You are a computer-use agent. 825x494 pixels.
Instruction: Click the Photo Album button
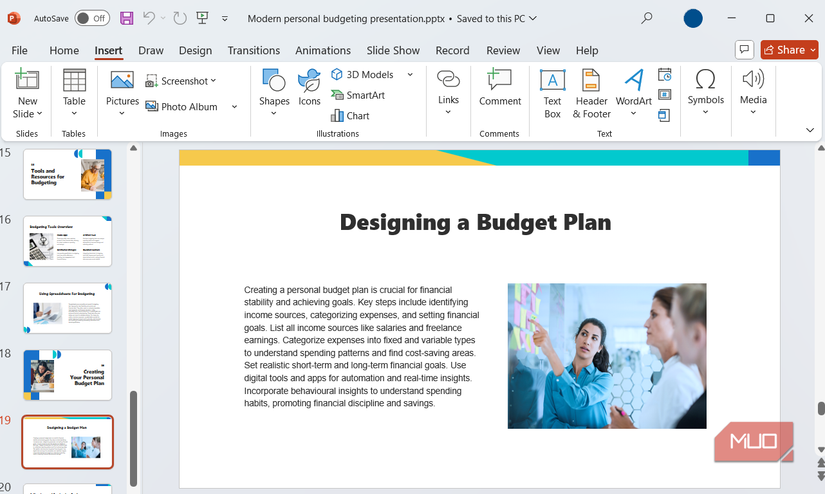click(x=182, y=106)
